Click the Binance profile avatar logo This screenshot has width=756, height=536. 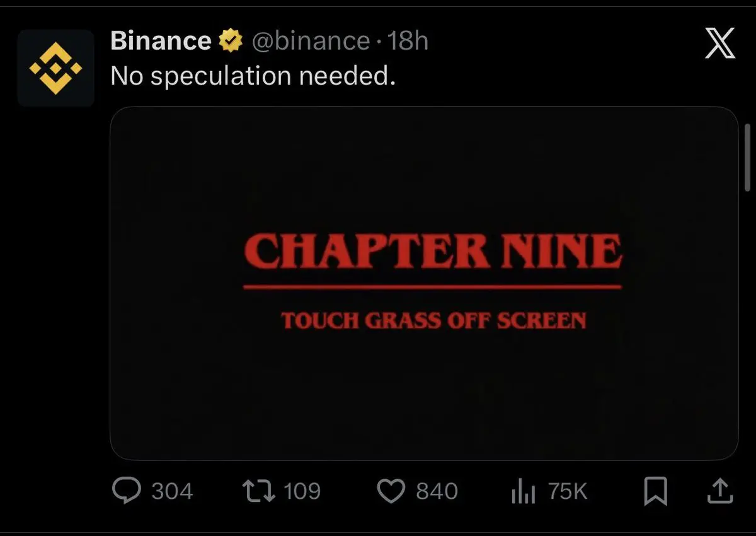[x=55, y=67]
